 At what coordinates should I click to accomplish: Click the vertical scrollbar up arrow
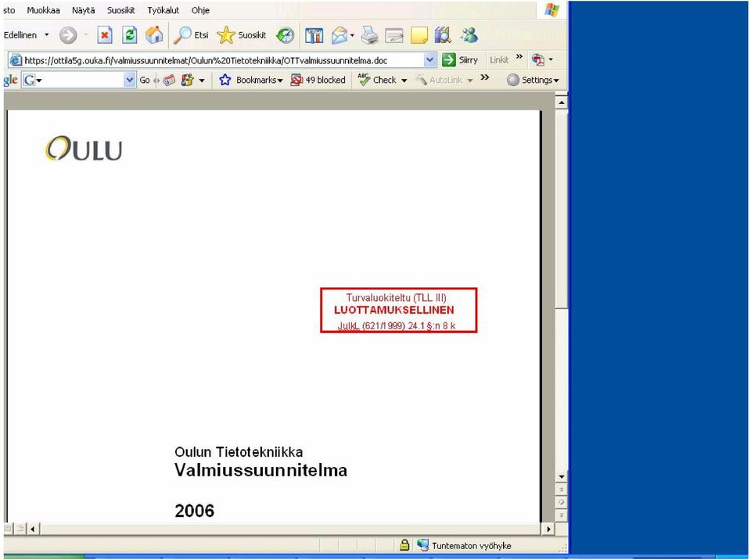tap(561, 102)
